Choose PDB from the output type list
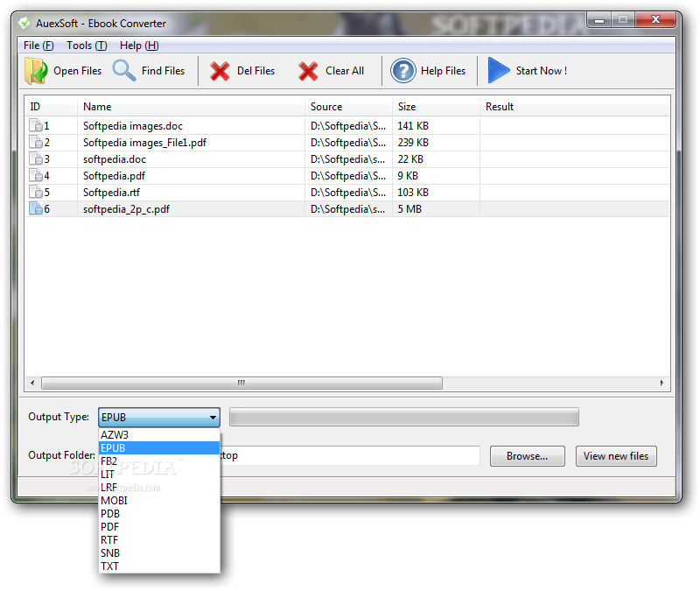700x591 pixels. (x=159, y=514)
